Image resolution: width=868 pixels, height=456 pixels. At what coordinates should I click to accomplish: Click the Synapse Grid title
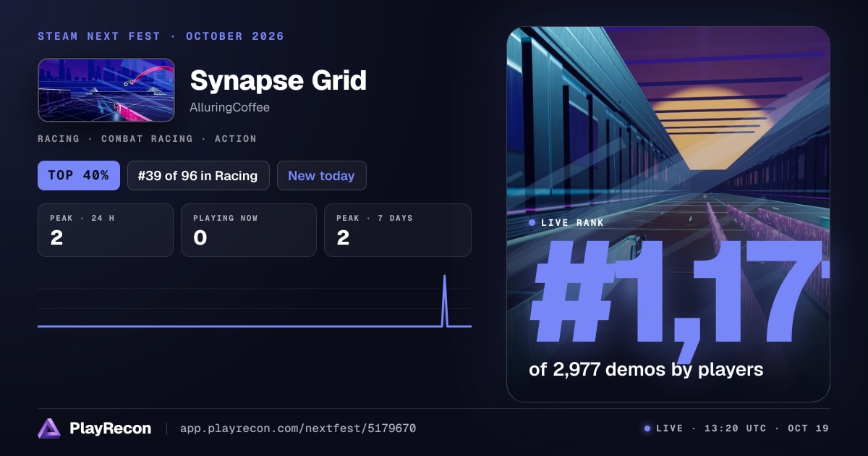tap(278, 80)
